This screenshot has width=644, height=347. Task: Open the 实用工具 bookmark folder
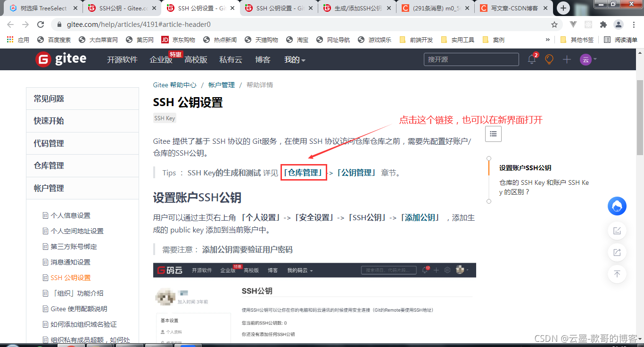(457, 40)
